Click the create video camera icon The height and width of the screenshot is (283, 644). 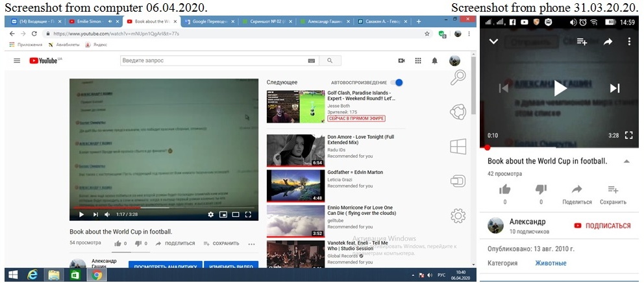[402, 61]
